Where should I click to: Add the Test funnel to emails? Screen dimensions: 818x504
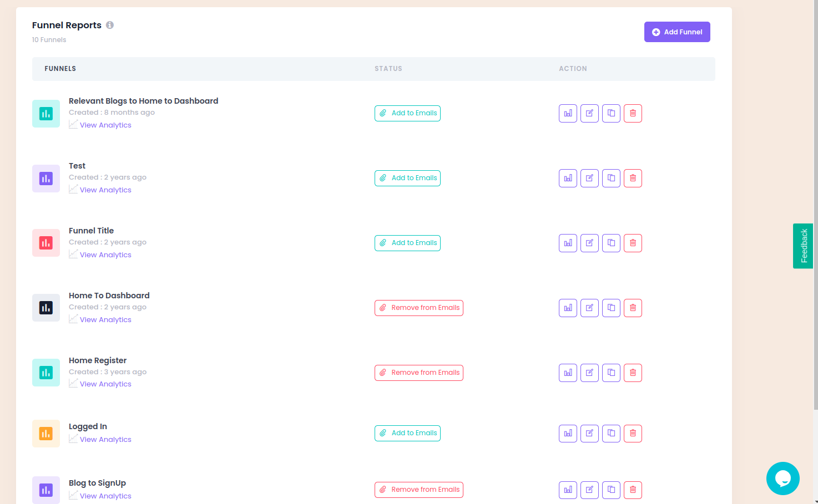pos(407,178)
